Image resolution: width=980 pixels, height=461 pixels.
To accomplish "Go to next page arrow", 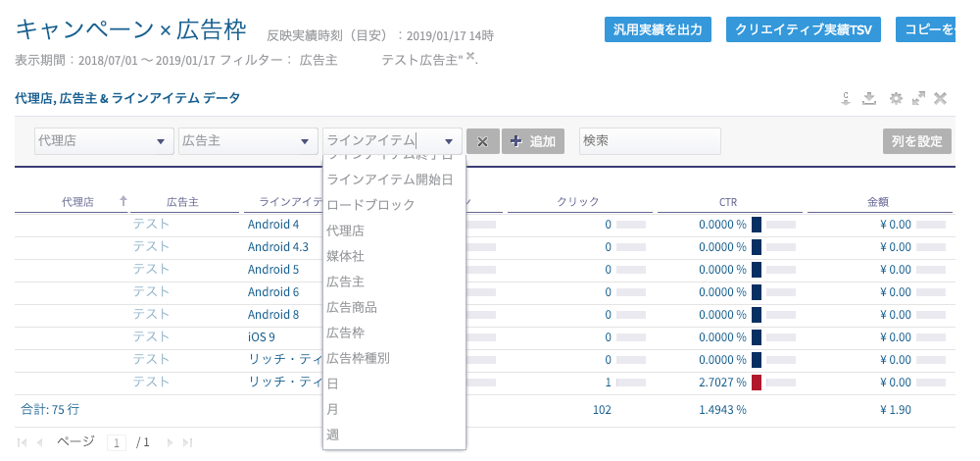I will click(x=170, y=442).
